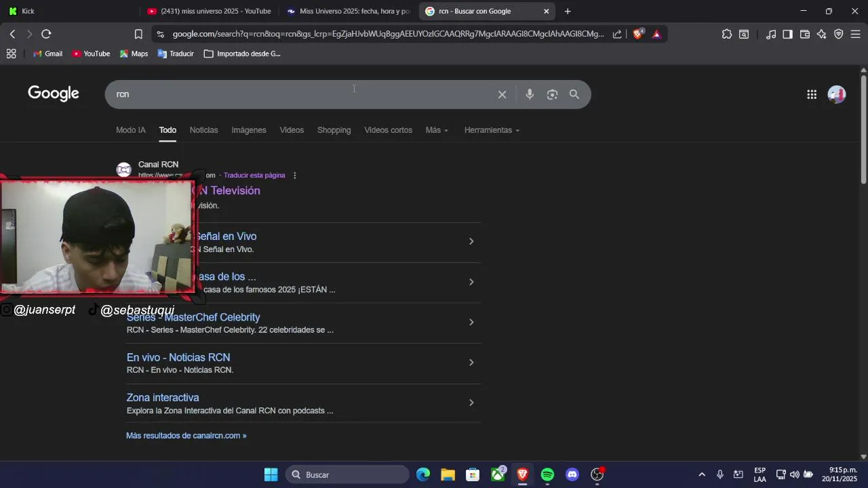Open the Extensions puzzle icon
The height and width of the screenshot is (488, 868).
[x=727, y=34]
